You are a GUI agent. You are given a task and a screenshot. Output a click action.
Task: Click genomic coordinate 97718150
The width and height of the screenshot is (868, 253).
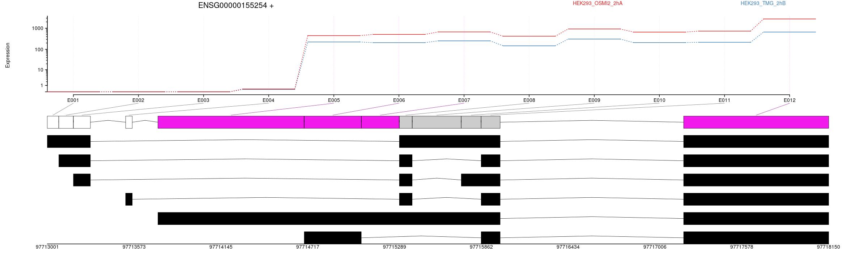828,247
